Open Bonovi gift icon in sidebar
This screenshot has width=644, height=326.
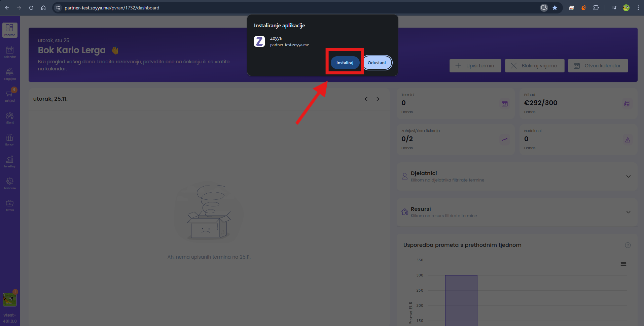(10, 140)
